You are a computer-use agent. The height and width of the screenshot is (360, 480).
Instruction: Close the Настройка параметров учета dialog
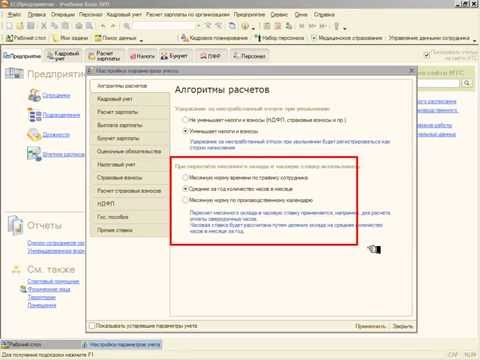pyautogui.click(x=411, y=70)
